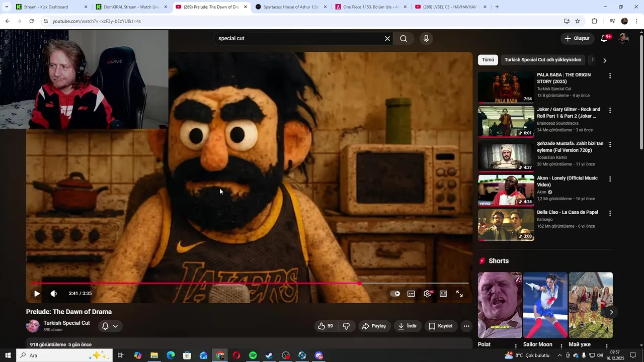Select the 'Turkish Special Cut adlı yükleyiciden' chip
The width and height of the screenshot is (644, 362).
click(543, 60)
